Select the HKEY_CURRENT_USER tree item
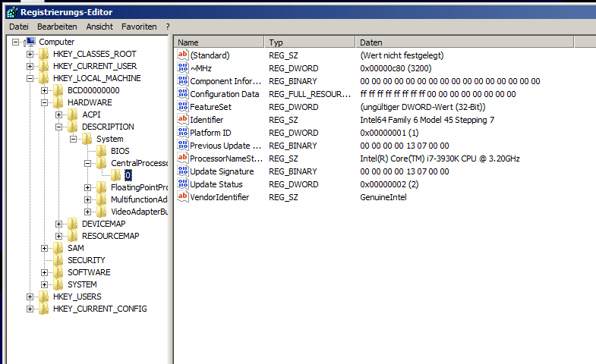 point(95,66)
